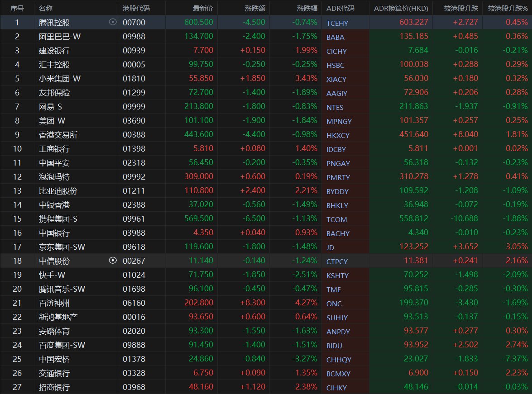Sort by 较港股升跌 column header

point(461,8)
